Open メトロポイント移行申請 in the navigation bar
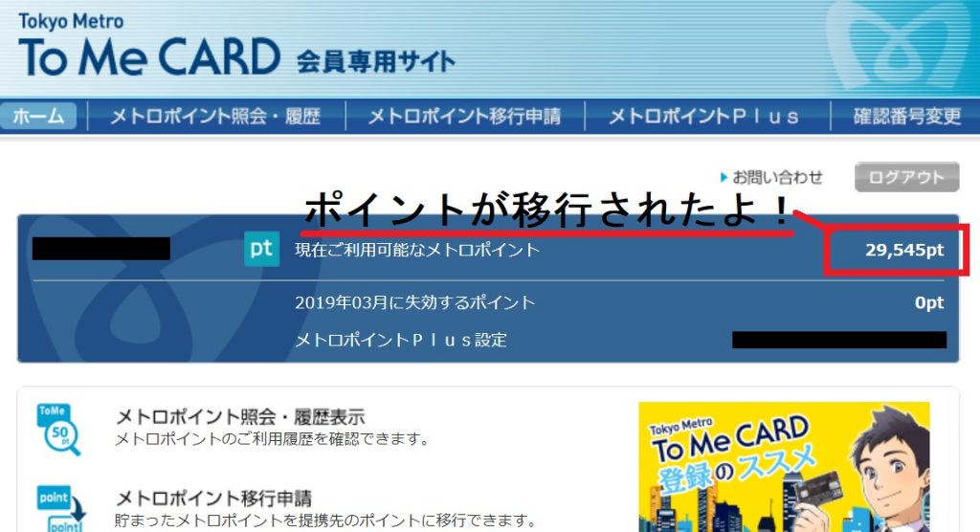 (464, 117)
